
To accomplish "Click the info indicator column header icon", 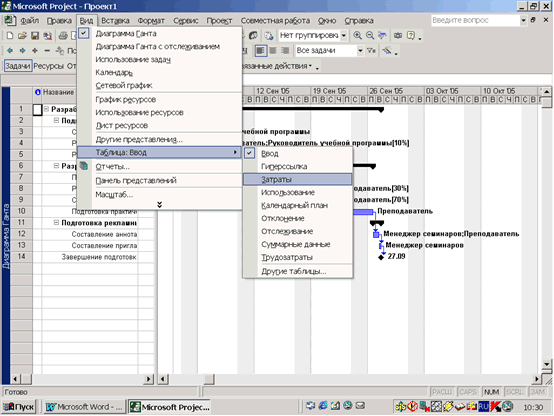I will tap(38, 92).
